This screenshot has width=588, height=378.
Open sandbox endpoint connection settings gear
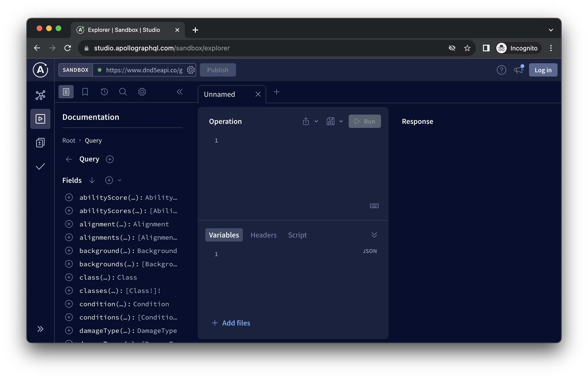[x=191, y=70]
